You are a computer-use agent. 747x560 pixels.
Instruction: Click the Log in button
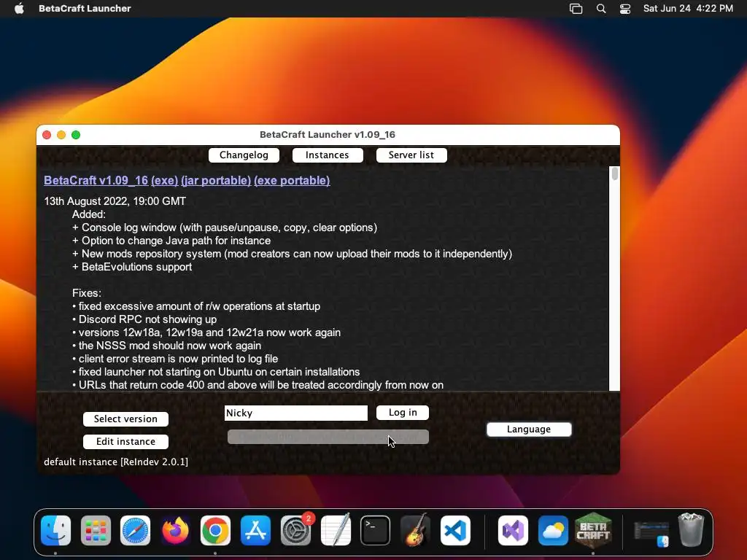pyautogui.click(x=403, y=413)
